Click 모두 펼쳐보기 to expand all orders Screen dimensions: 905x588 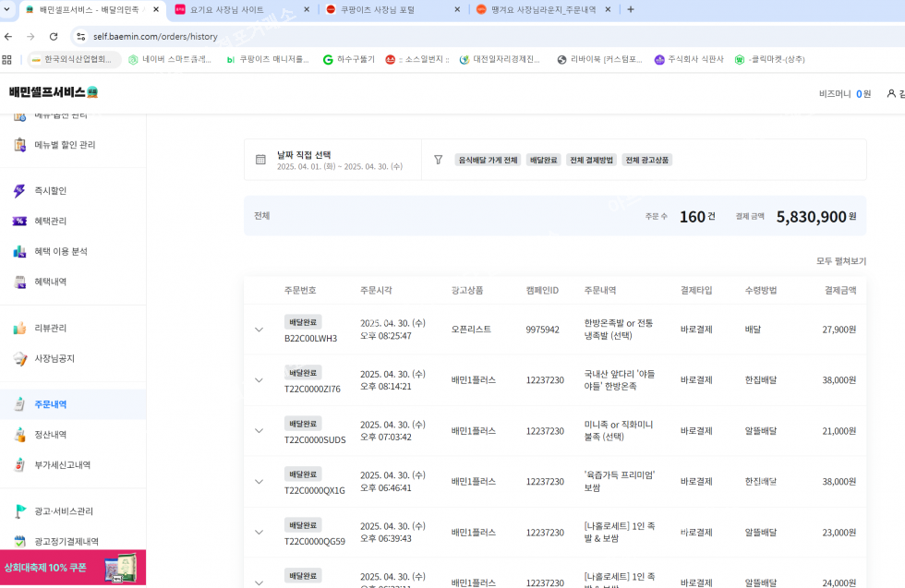click(x=841, y=261)
